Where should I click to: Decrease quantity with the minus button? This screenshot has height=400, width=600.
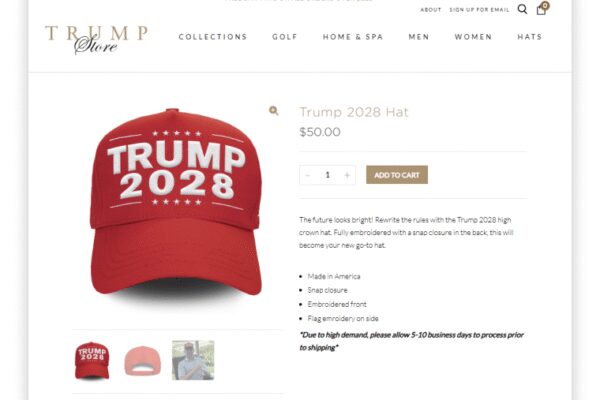(x=308, y=175)
